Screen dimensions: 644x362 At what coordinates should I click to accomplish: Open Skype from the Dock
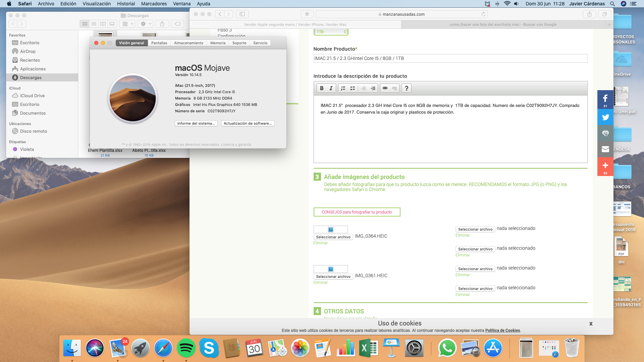(209, 348)
